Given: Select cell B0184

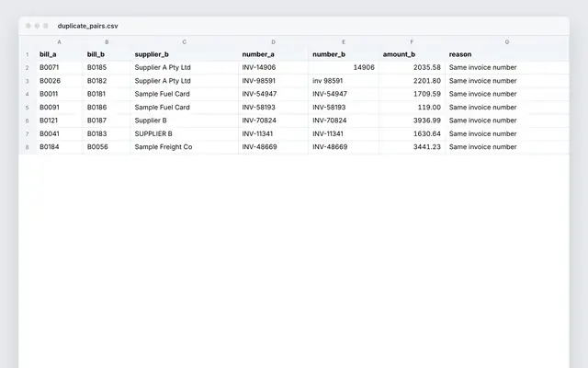Looking at the screenshot, I should pyautogui.click(x=60, y=147).
